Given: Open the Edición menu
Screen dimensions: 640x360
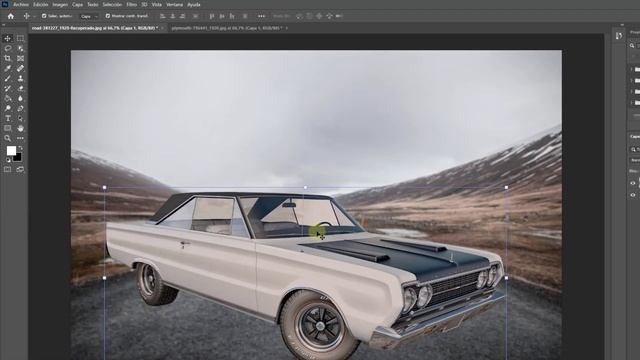Looking at the screenshot, I should coord(40,4).
